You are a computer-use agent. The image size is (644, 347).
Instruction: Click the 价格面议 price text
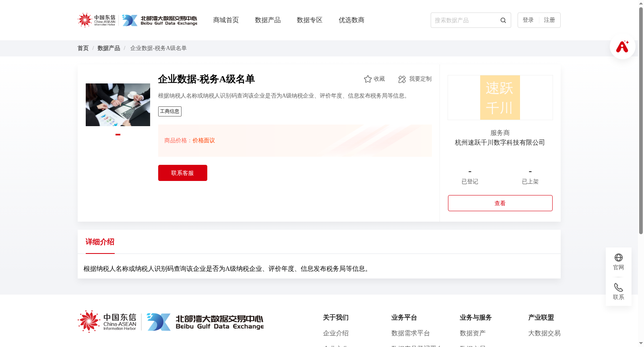[x=204, y=141]
